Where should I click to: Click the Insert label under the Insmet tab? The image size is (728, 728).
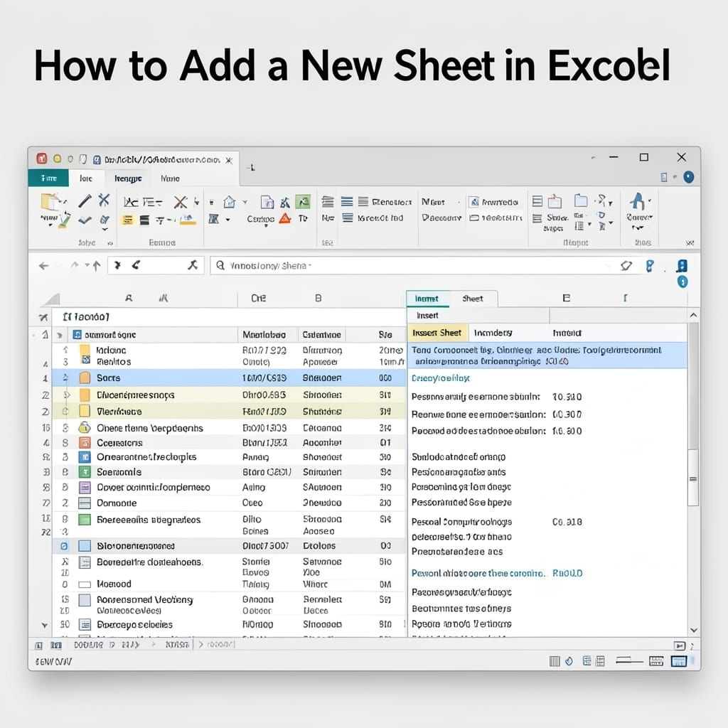[427, 316]
